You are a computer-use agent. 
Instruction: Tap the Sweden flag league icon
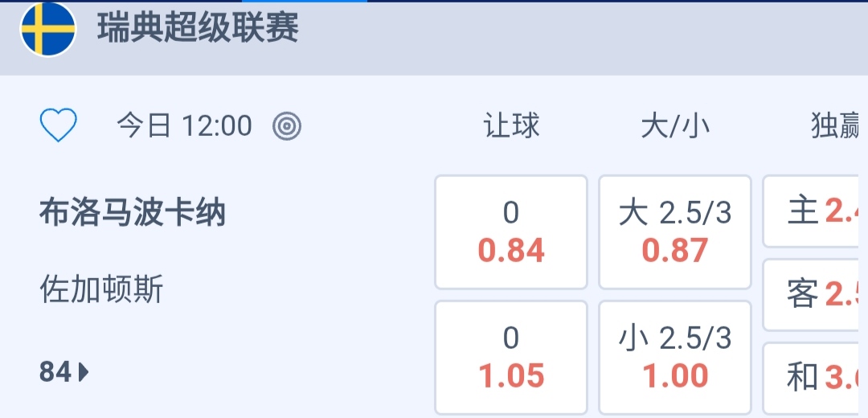coord(47,29)
